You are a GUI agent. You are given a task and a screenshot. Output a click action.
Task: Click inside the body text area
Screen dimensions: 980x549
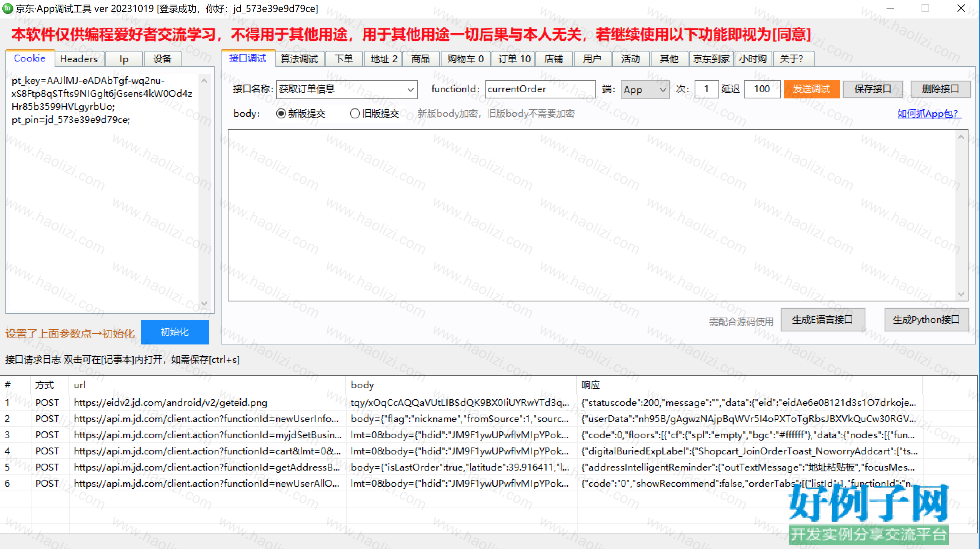pos(592,215)
